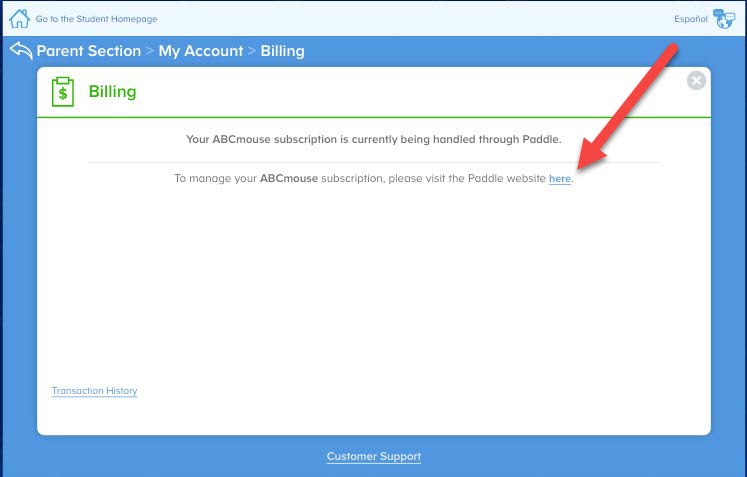Select the Billing breadcrumb item
The image size is (747, 477).
(282, 51)
